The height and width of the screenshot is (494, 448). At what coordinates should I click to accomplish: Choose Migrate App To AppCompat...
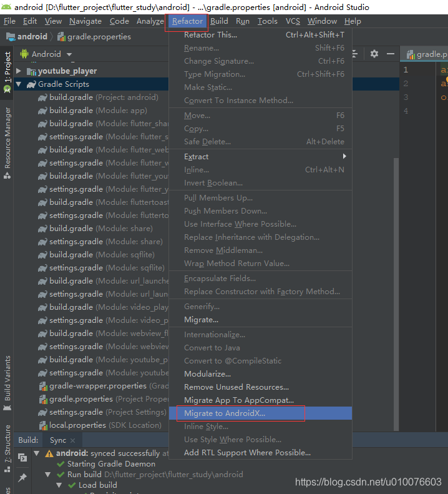click(260, 400)
